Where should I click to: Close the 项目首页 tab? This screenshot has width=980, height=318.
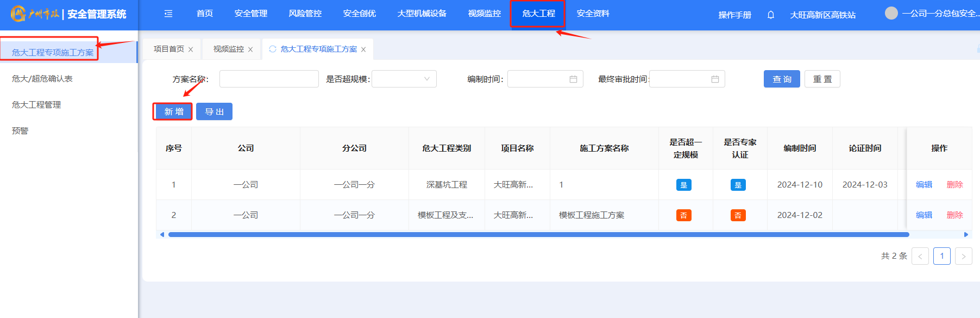point(191,49)
